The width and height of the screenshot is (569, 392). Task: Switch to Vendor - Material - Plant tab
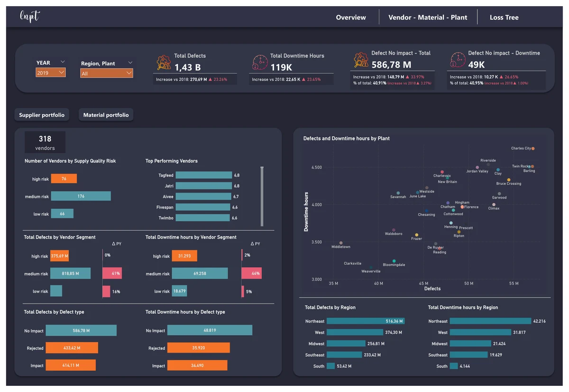tap(428, 18)
